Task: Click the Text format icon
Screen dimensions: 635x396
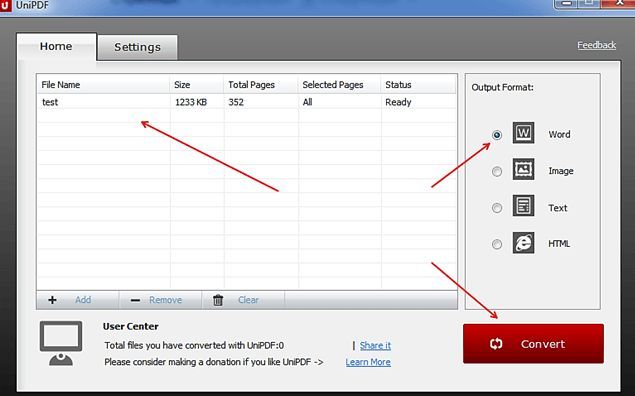Action: pyautogui.click(x=523, y=206)
